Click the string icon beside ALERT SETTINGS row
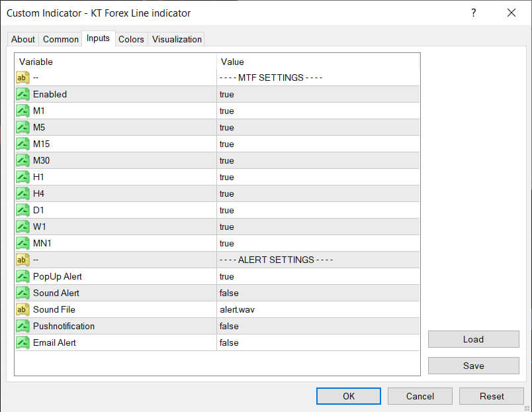532x412 pixels. [22, 260]
